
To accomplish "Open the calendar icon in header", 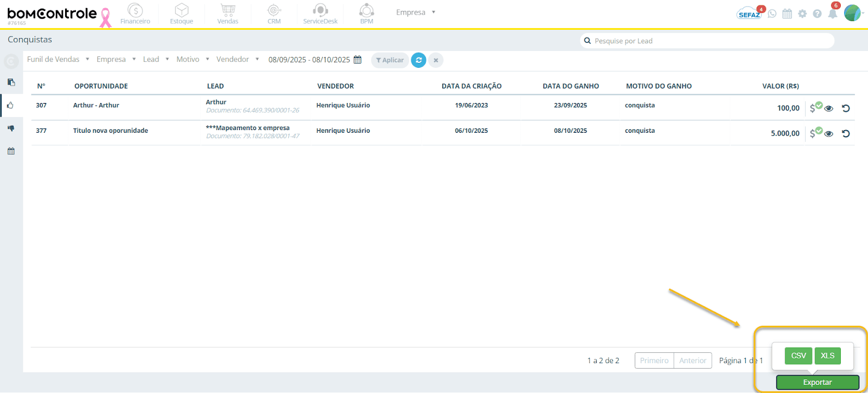I will point(787,14).
